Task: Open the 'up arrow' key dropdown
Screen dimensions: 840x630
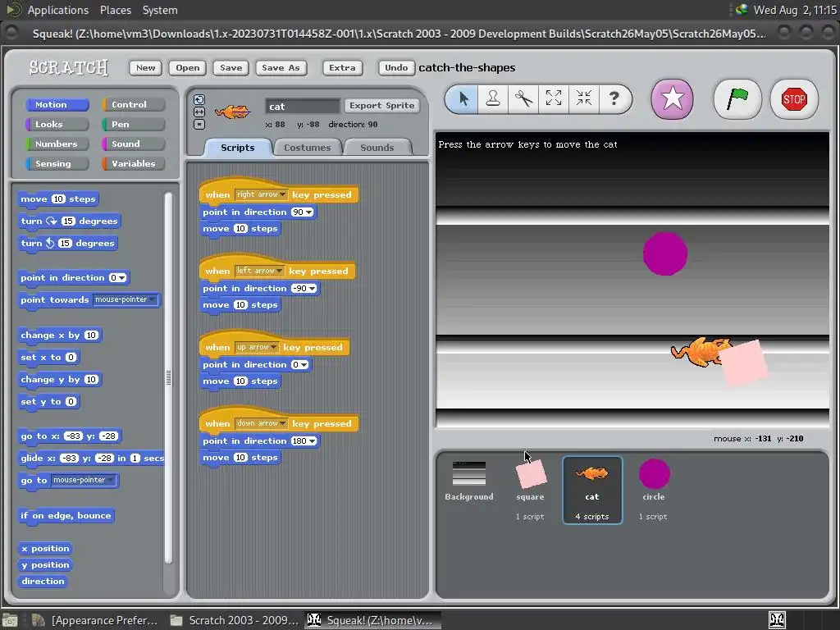Action: pos(257,348)
